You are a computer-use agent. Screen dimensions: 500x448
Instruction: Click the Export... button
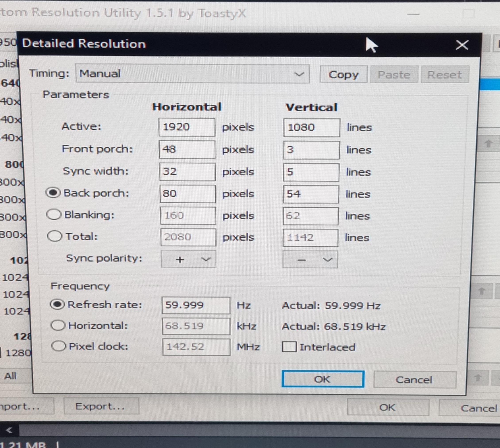[x=101, y=406]
